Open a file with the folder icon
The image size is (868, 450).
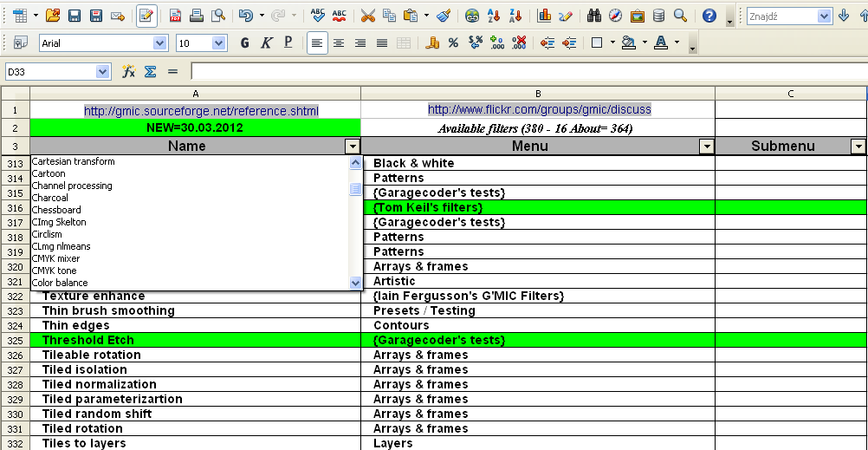pos(53,16)
